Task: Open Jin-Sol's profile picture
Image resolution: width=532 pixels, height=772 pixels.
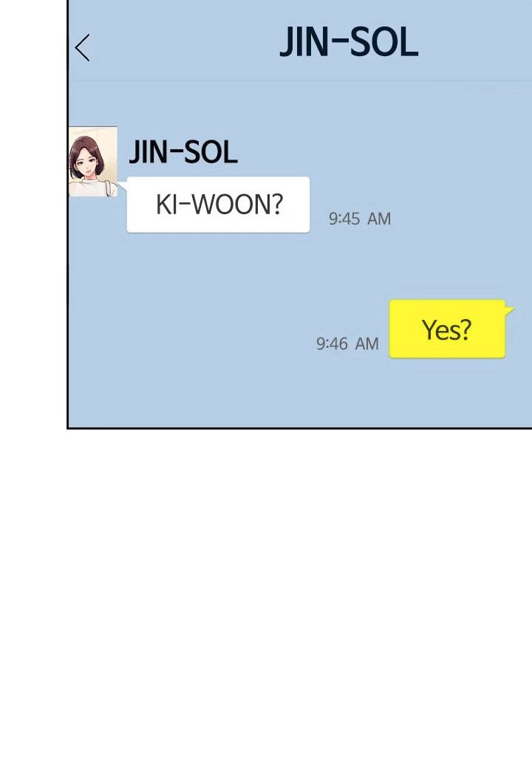Action: point(93,162)
